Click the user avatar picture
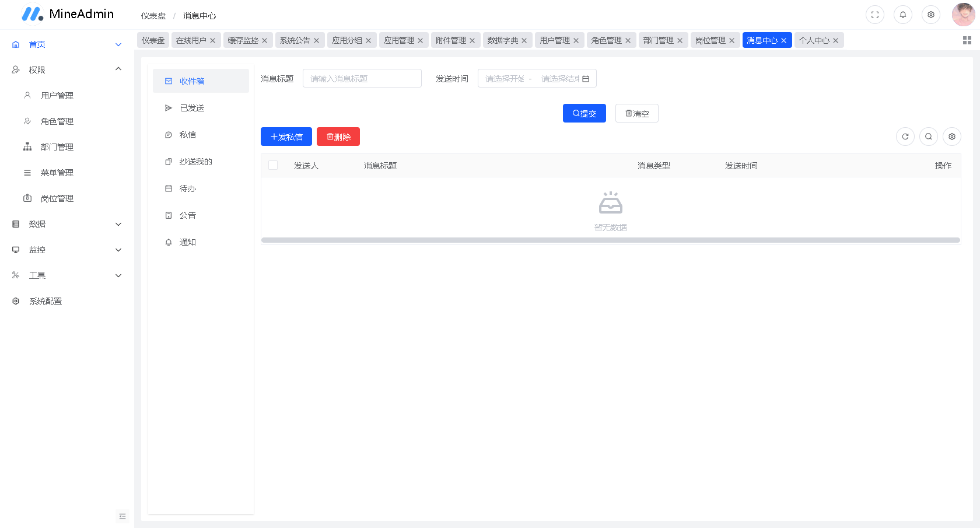The width and height of the screenshot is (980, 528). coord(963,15)
